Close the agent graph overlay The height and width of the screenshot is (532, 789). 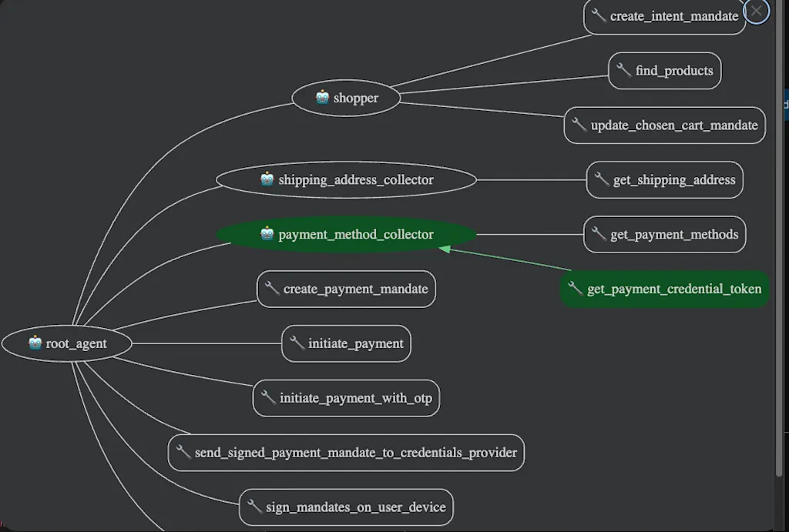(757, 11)
